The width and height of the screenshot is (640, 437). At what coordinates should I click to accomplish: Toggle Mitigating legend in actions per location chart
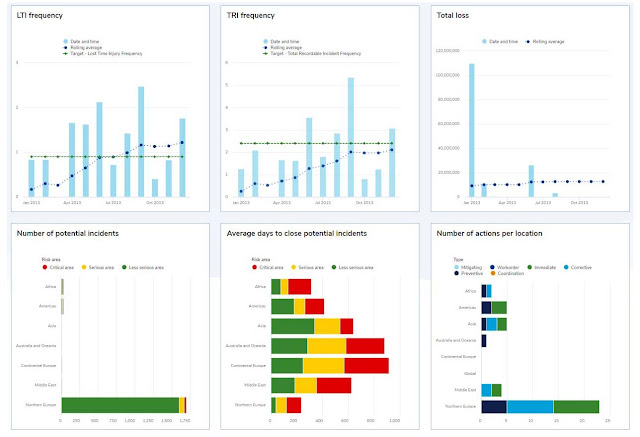(x=468, y=267)
